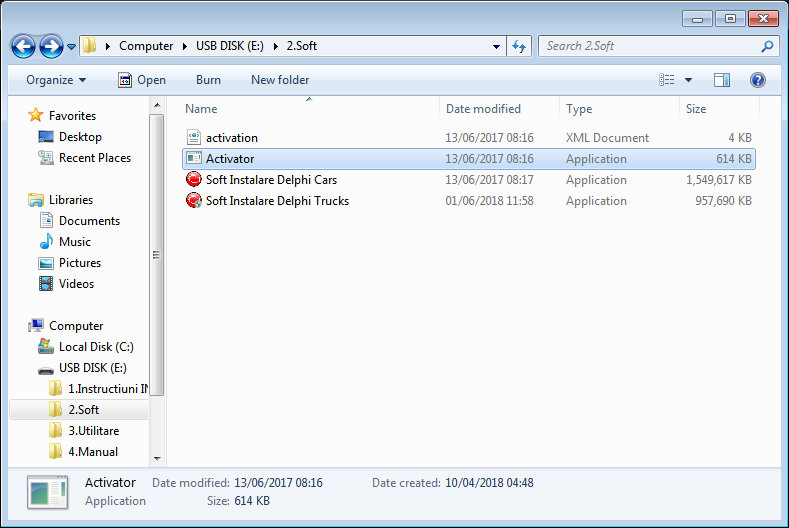
Task: Click Open in the toolbar
Action: [x=141, y=80]
